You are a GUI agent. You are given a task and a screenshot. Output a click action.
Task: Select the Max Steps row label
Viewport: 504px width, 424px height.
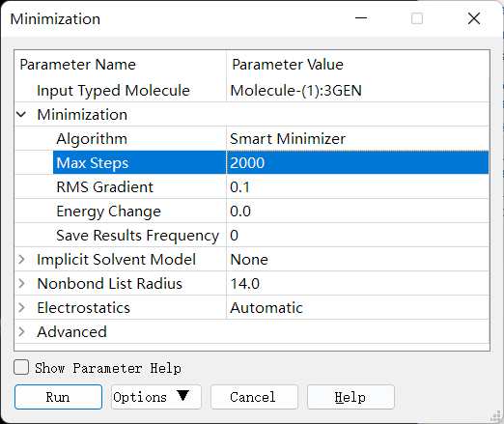[93, 163]
